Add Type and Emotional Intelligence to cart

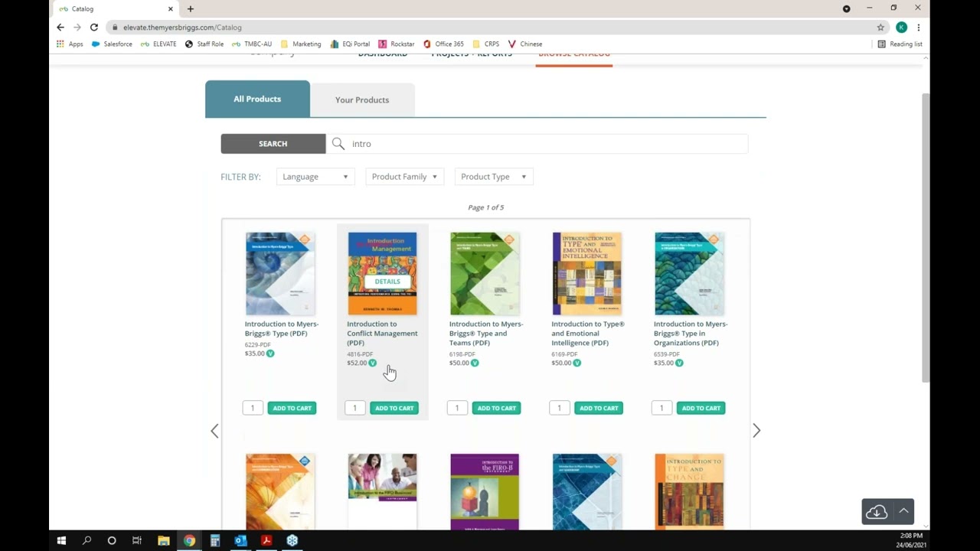(x=599, y=408)
